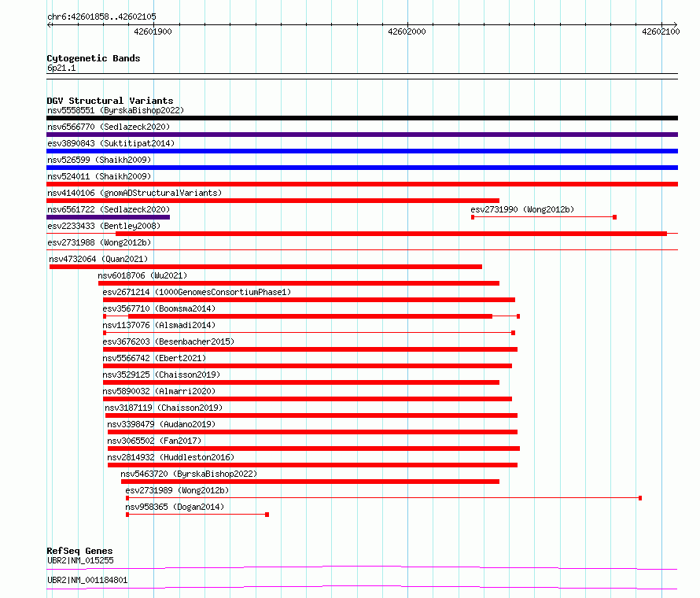Click ruler coordinate 42602000
The image size is (700, 598).
pyautogui.click(x=407, y=31)
